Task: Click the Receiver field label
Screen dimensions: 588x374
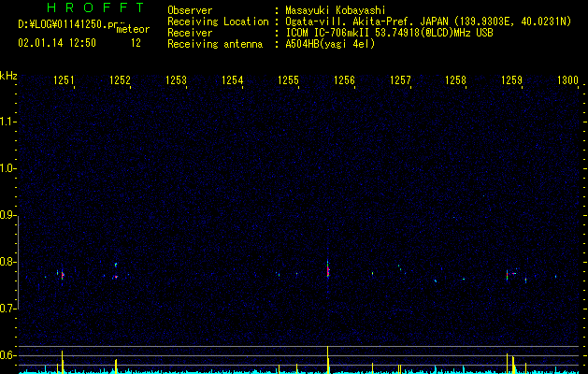Action: click(x=190, y=33)
